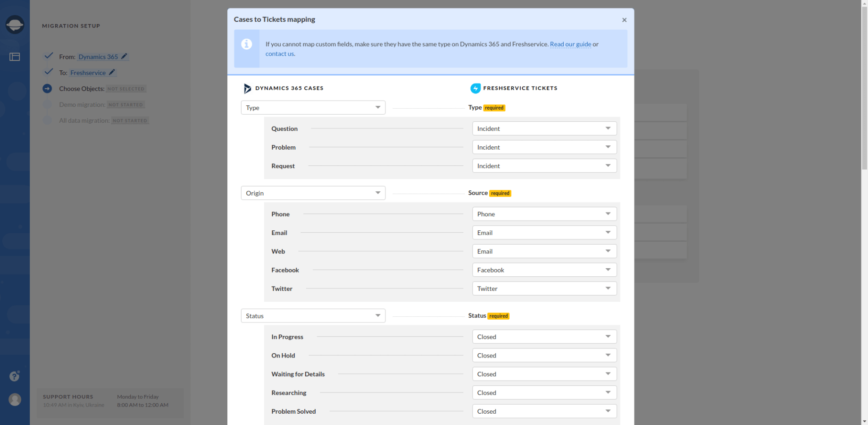Change the Waiting for Details status mapping
Image resolution: width=868 pixels, height=425 pixels.
coord(544,374)
